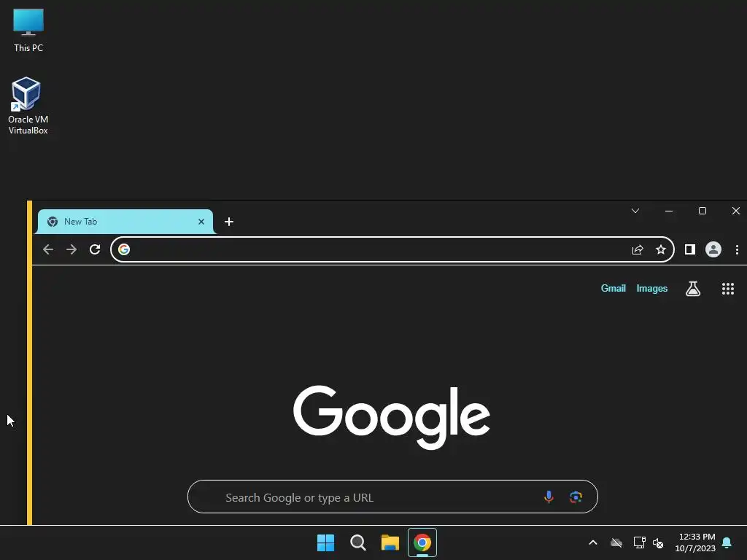747x560 pixels.
Task: Open notifications via the bell icon
Action: point(727,542)
